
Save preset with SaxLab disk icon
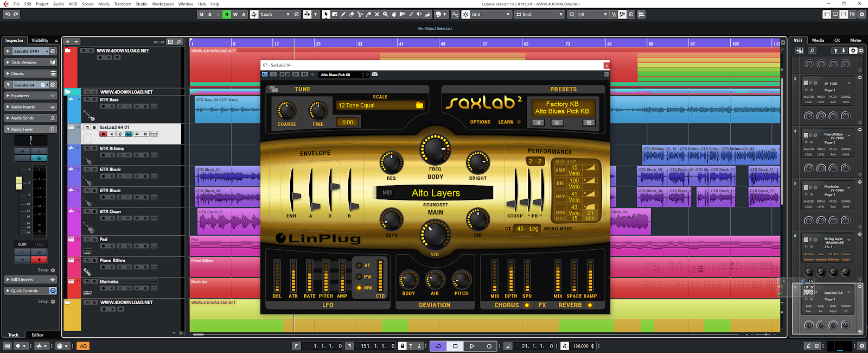(589, 123)
